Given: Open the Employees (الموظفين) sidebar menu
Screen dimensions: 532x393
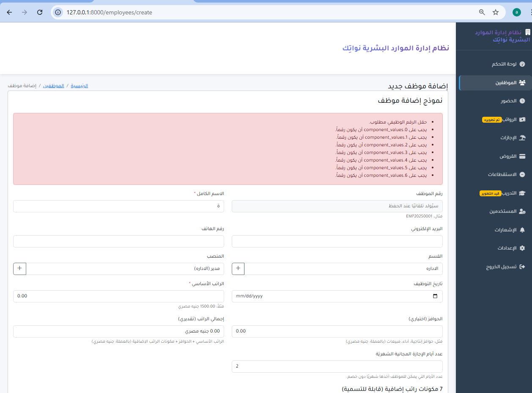Looking at the screenshot, I should coord(506,83).
